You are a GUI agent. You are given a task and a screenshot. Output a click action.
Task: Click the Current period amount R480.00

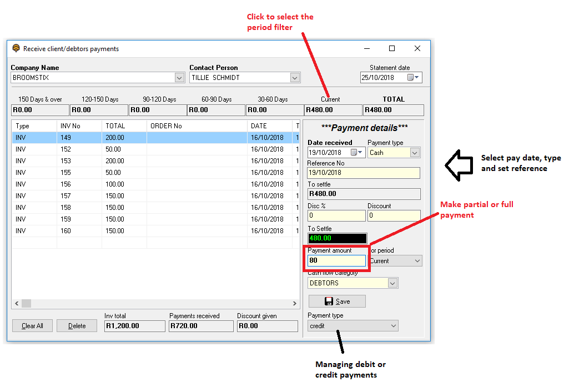[333, 110]
